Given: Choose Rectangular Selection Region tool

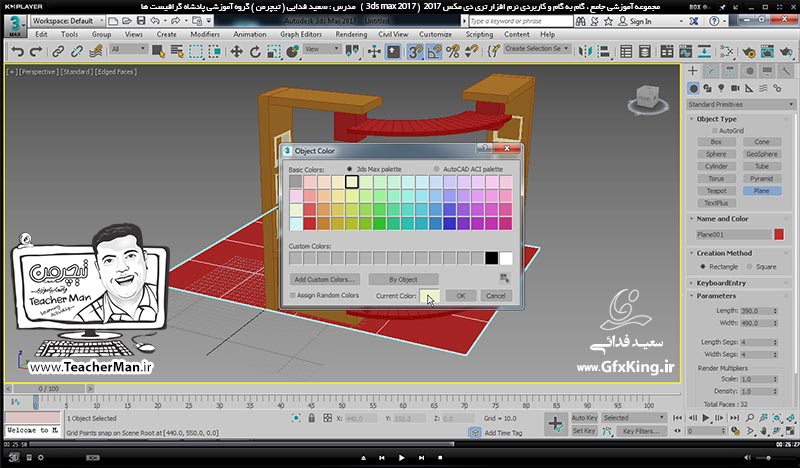Looking at the screenshot, I should coord(196,52).
